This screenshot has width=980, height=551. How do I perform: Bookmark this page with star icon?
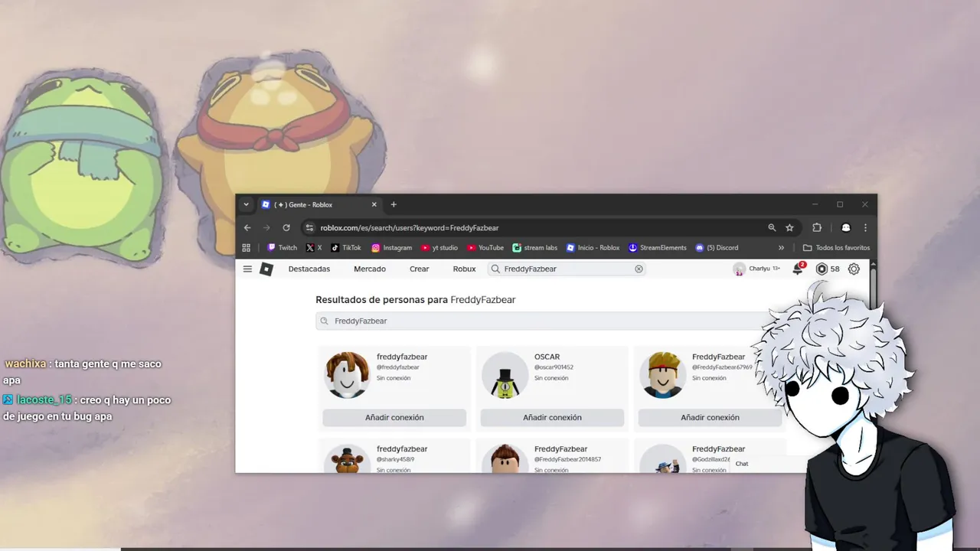click(789, 227)
